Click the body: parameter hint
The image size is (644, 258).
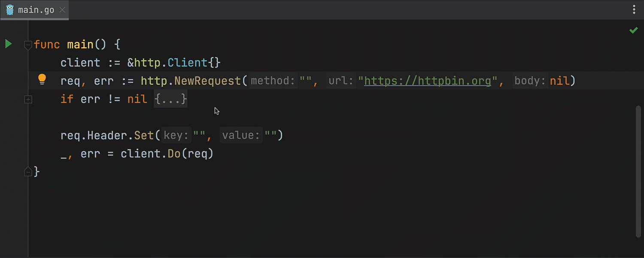click(x=530, y=81)
